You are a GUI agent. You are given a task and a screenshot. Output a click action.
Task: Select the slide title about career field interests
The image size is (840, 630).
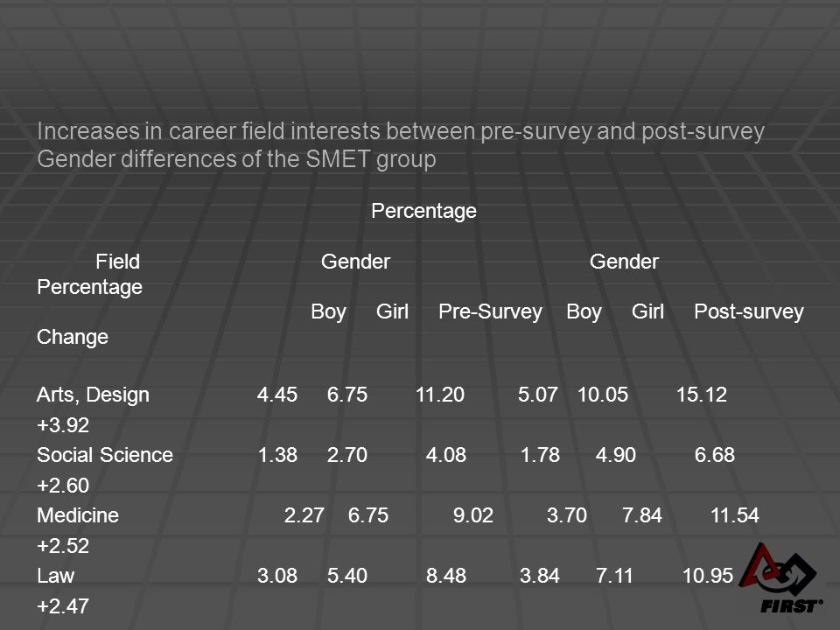[x=401, y=132]
